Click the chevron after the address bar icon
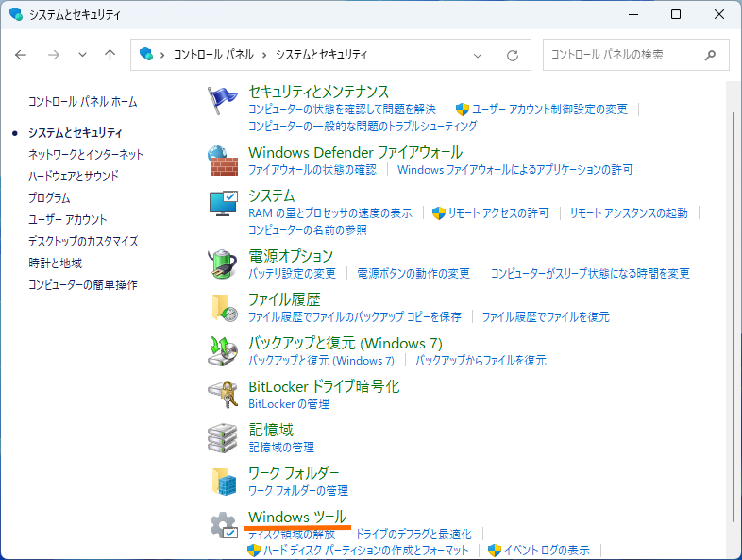 pyautogui.click(x=162, y=56)
